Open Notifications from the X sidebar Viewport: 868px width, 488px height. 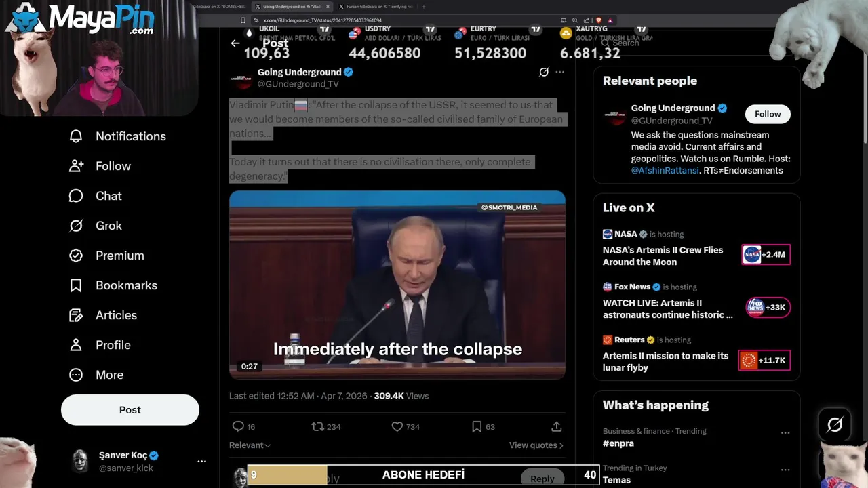point(117,136)
